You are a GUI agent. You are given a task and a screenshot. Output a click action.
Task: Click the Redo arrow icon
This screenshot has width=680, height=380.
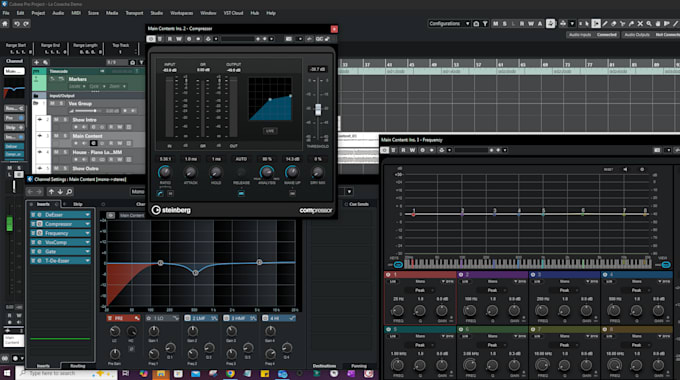click(x=26, y=24)
